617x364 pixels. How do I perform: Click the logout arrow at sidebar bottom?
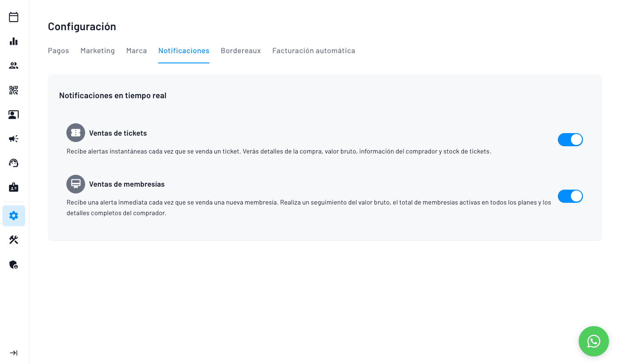click(14, 353)
